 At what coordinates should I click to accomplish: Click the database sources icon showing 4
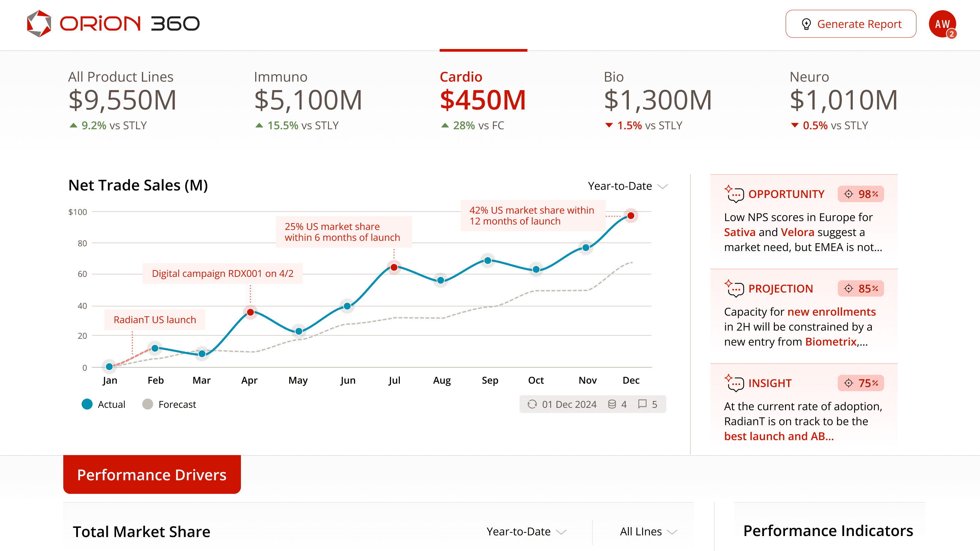[612, 404]
